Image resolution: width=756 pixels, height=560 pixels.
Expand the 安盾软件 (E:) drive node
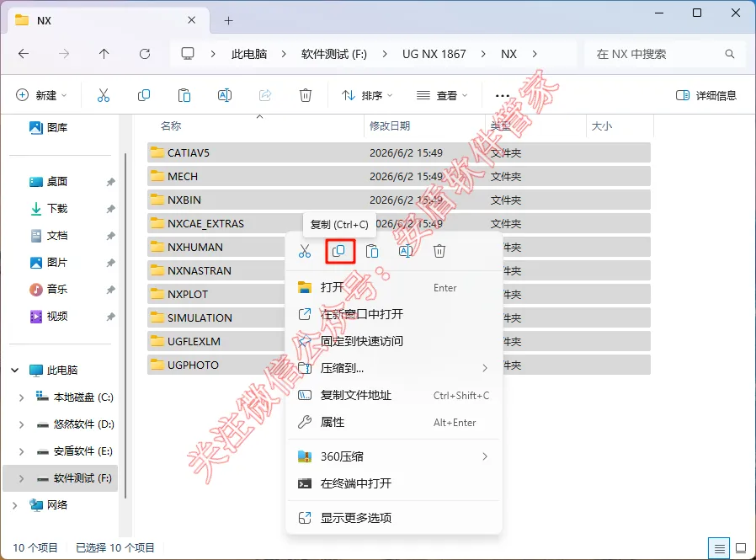[21, 451]
